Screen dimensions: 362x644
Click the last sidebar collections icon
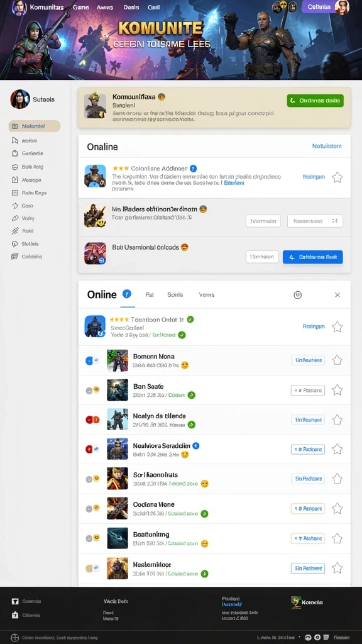[15, 257]
